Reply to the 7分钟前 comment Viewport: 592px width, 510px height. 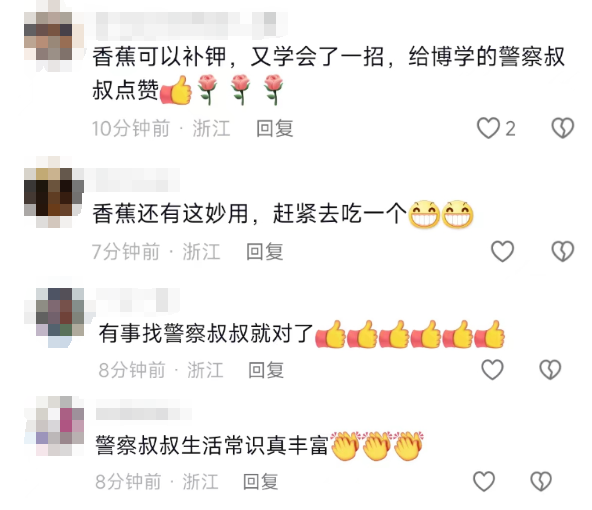point(265,252)
